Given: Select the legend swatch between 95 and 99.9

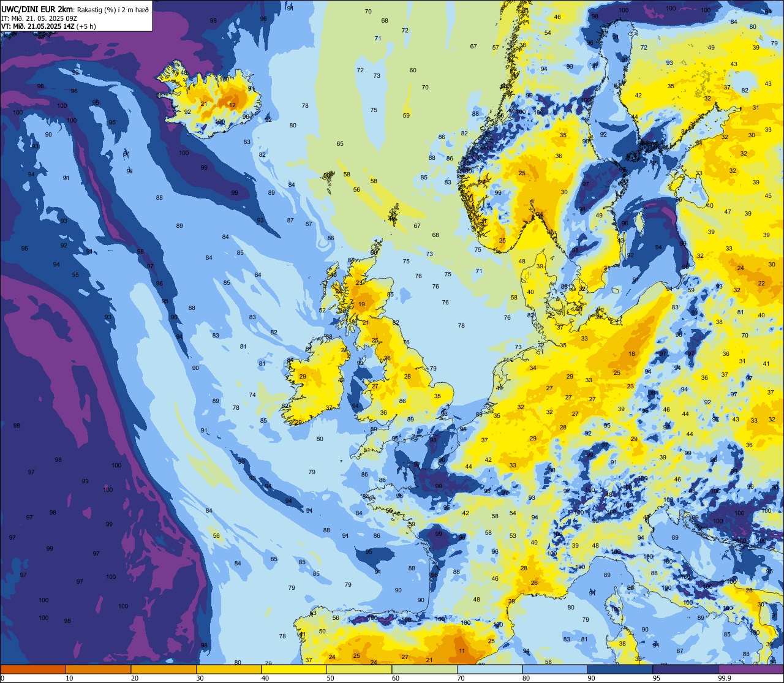Looking at the screenshot, I should pos(685,669).
